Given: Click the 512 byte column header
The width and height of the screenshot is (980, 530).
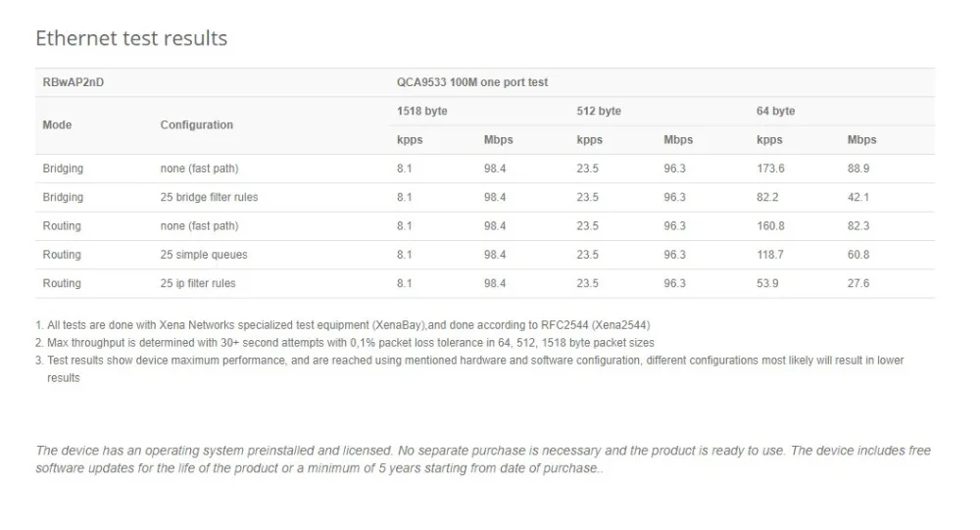Looking at the screenshot, I should point(599,111).
